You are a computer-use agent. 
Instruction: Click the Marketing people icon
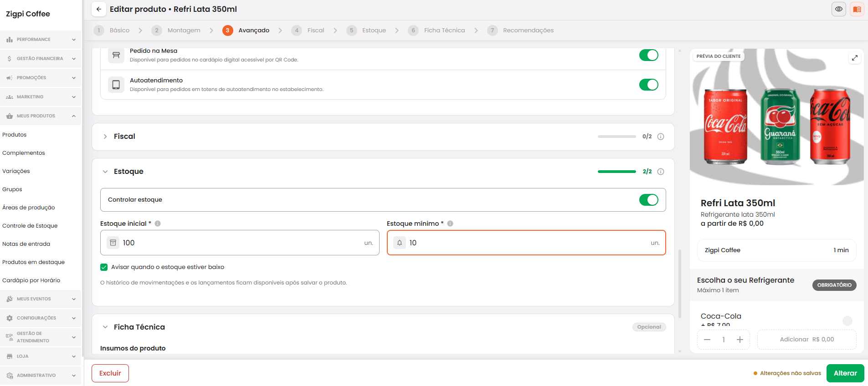10,97
